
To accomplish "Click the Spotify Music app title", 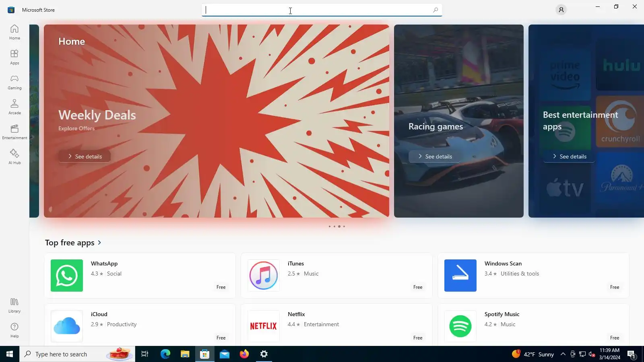I will pyautogui.click(x=502, y=314).
